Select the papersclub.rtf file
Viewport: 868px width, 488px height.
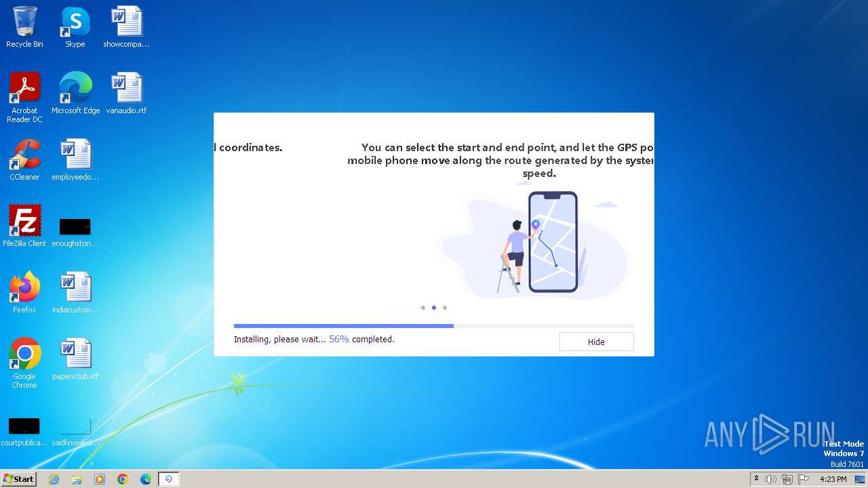75,359
